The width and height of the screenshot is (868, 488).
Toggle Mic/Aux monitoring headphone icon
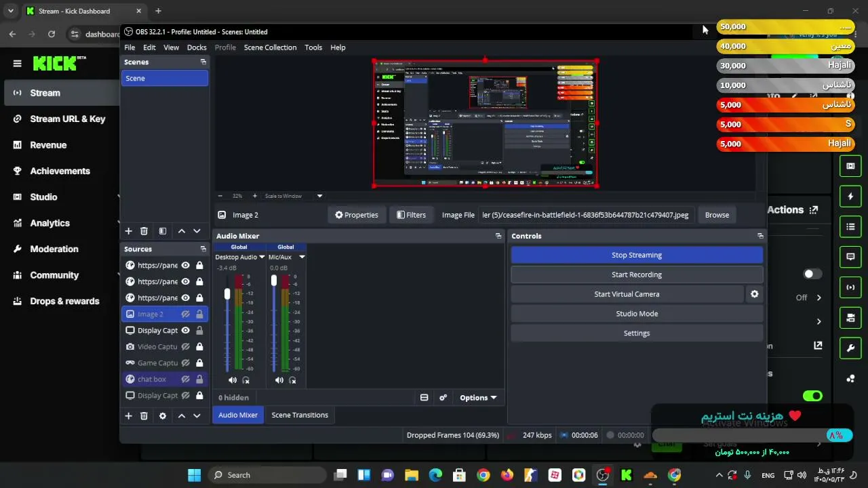click(x=293, y=380)
